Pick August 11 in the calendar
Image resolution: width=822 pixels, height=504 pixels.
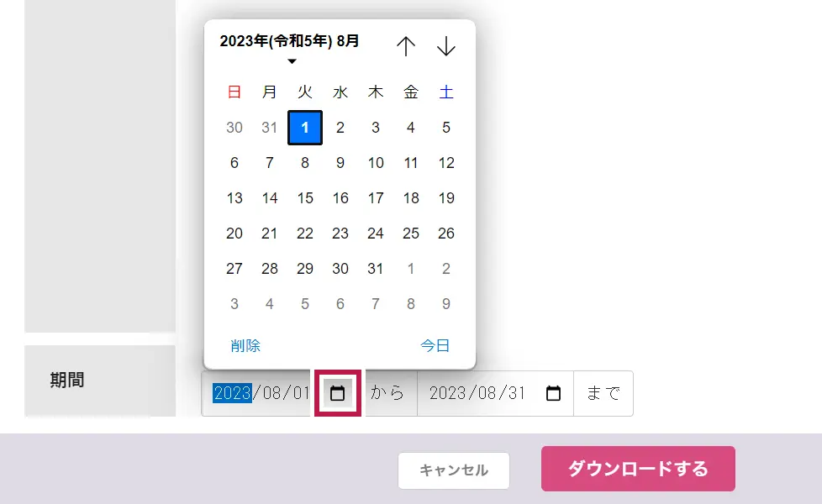point(411,163)
